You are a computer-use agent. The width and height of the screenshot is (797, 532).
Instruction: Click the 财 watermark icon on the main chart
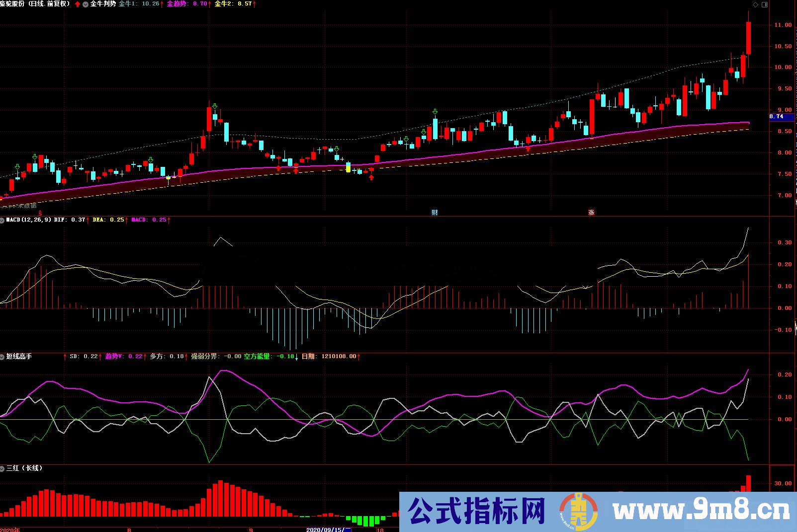pyautogui.click(x=435, y=212)
